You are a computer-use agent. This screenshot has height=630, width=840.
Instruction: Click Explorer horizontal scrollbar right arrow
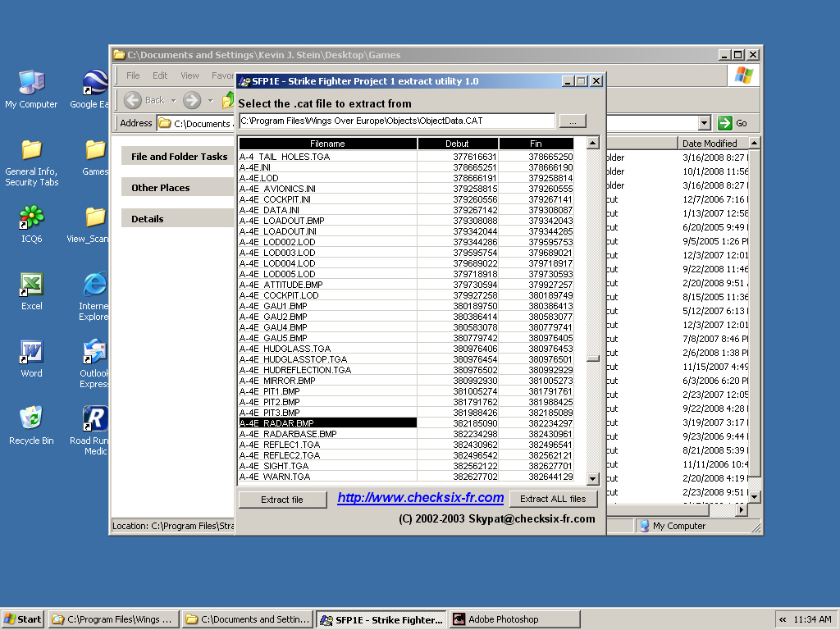click(742, 510)
